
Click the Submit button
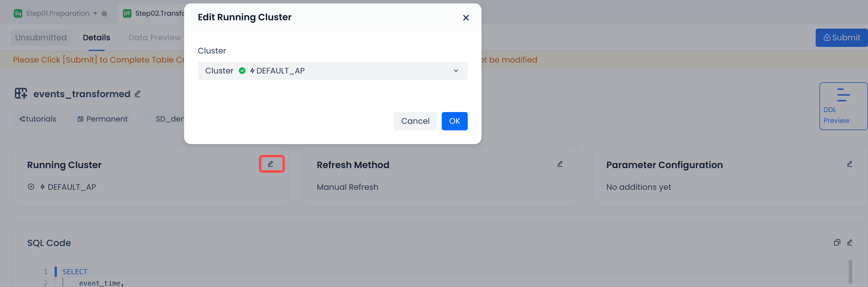click(841, 37)
